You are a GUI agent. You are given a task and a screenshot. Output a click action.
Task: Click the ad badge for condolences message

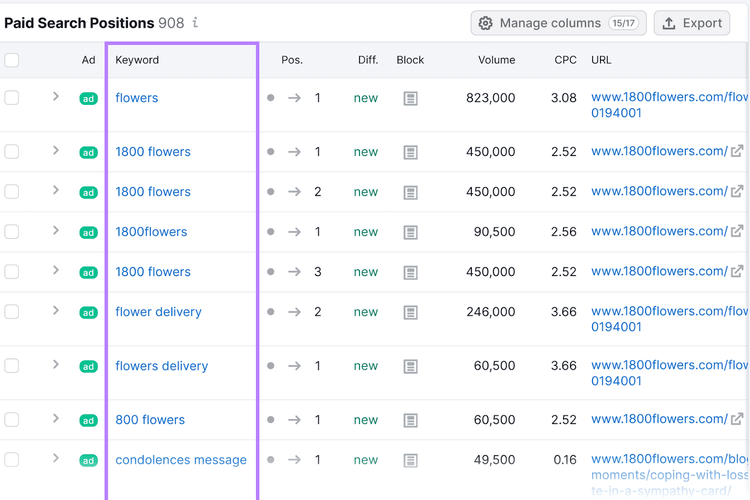click(x=88, y=460)
